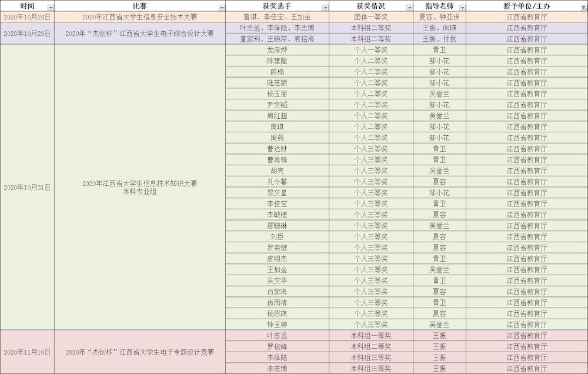Select the cell with winner 龙泽烨
This screenshot has width=588, height=374.
point(277,50)
